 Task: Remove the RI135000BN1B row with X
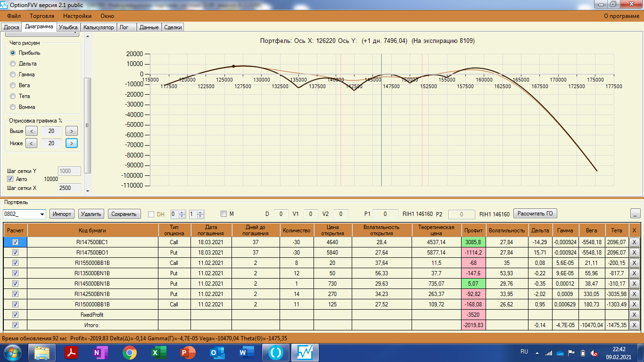pos(635,273)
